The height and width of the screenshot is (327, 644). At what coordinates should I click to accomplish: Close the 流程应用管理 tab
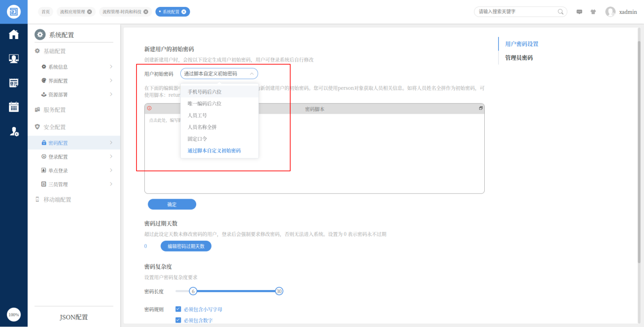(x=89, y=12)
